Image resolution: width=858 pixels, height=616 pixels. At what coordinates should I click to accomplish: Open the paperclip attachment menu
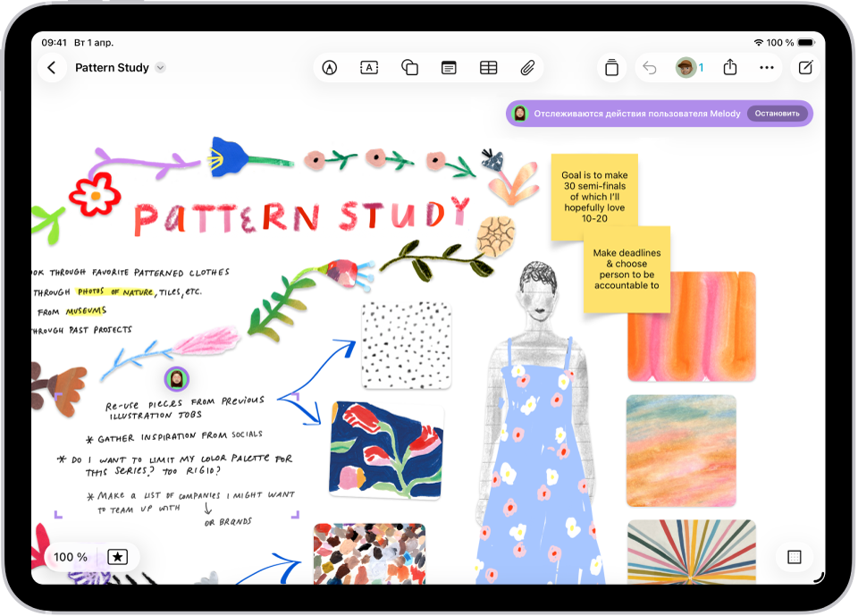tap(527, 68)
